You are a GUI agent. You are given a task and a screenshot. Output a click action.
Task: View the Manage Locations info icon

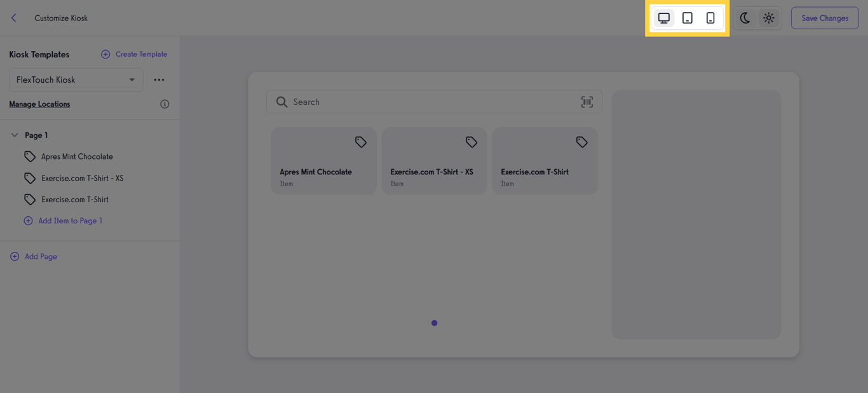click(x=165, y=104)
